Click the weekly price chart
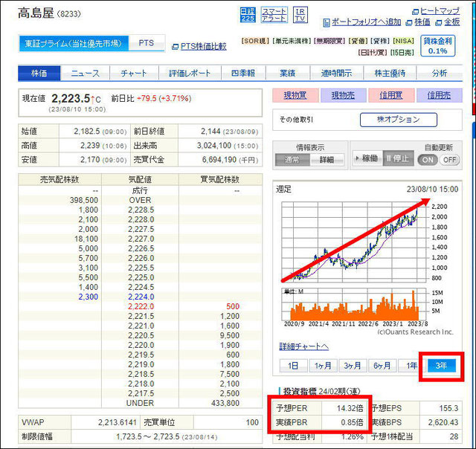The height and width of the screenshot is (449, 476). tap(354, 242)
